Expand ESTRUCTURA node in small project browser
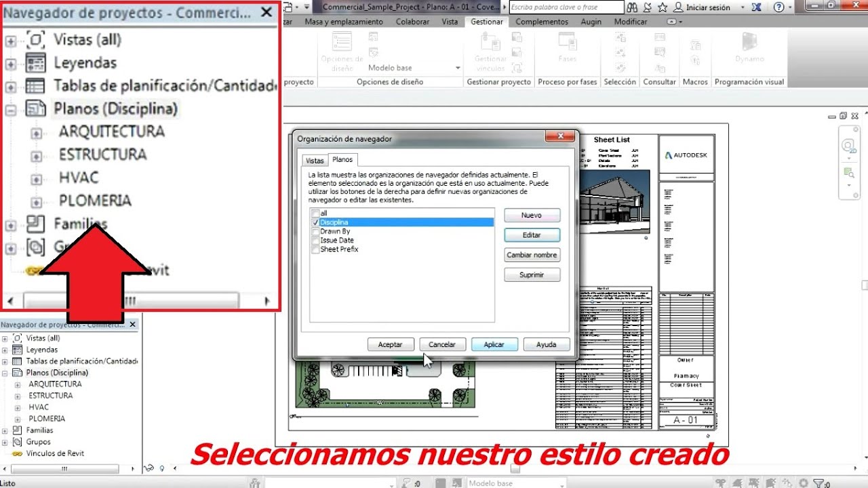Image resolution: width=868 pixels, height=488 pixels. [18, 396]
